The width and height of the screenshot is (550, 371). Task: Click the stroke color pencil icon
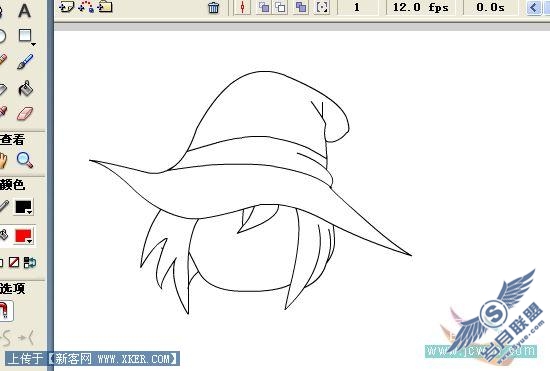tap(4, 207)
